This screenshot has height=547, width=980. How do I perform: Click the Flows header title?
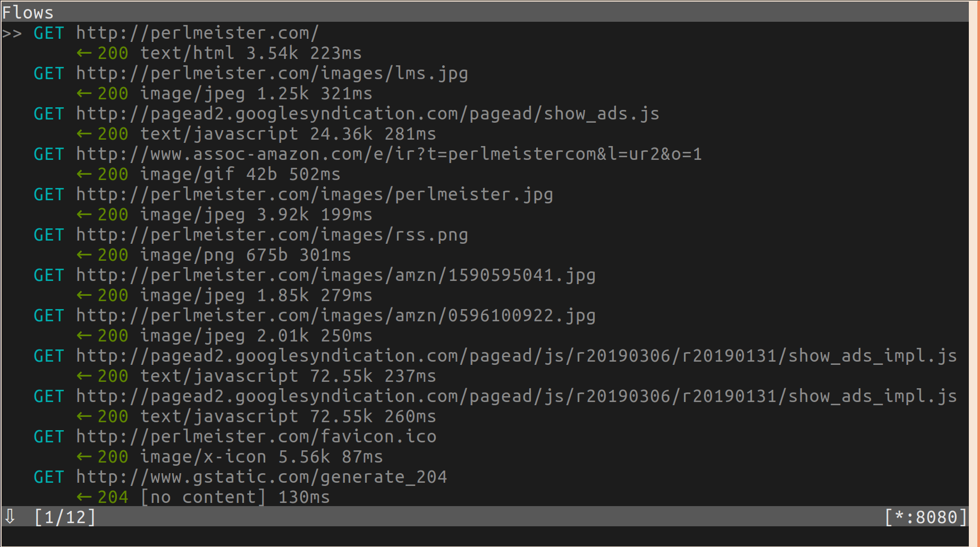click(28, 12)
